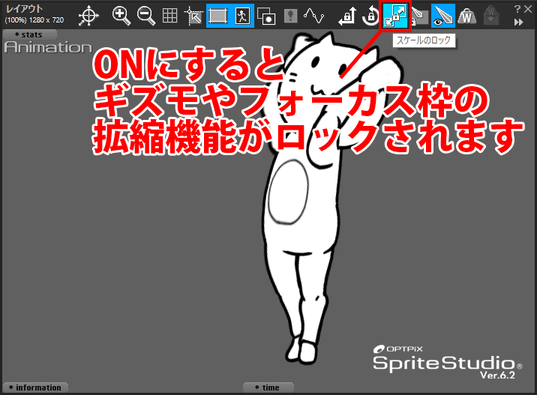Toggle the grid display icon
The height and width of the screenshot is (395, 537).
(170, 16)
